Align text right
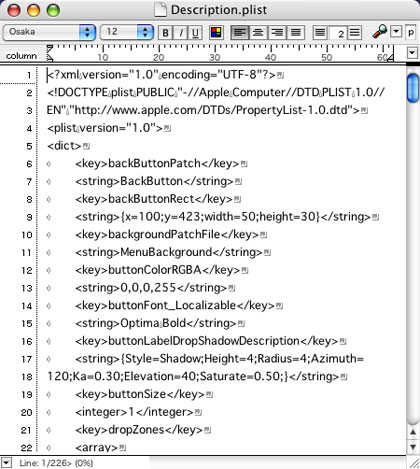The height and width of the screenshot is (469, 420). pos(277,33)
